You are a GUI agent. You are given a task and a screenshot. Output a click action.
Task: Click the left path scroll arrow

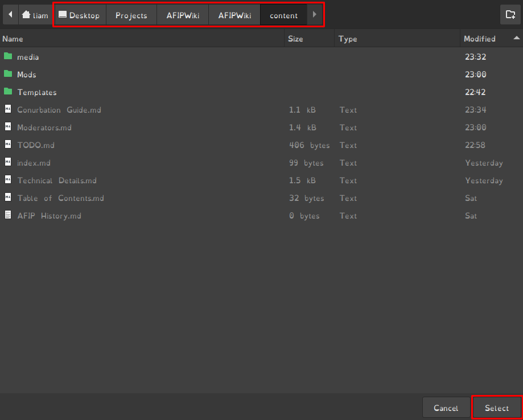(x=10, y=15)
